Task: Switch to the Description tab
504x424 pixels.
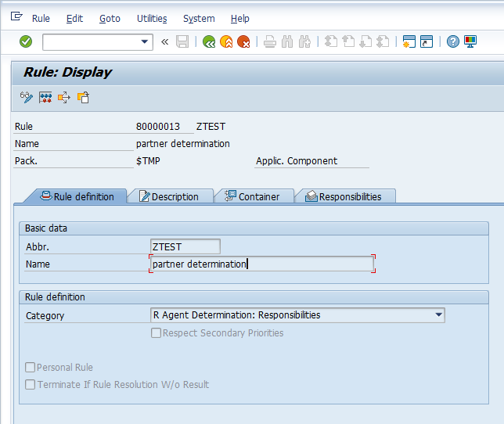Action: tap(169, 196)
